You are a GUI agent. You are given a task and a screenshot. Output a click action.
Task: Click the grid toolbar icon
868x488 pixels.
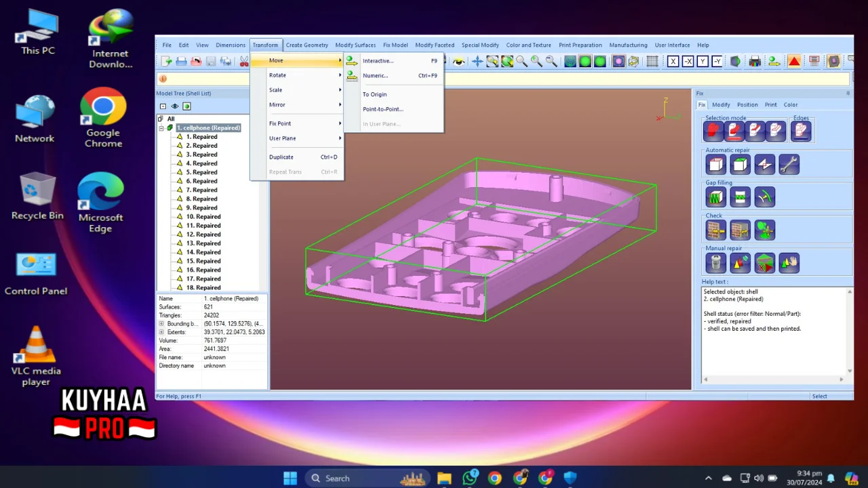pos(652,62)
